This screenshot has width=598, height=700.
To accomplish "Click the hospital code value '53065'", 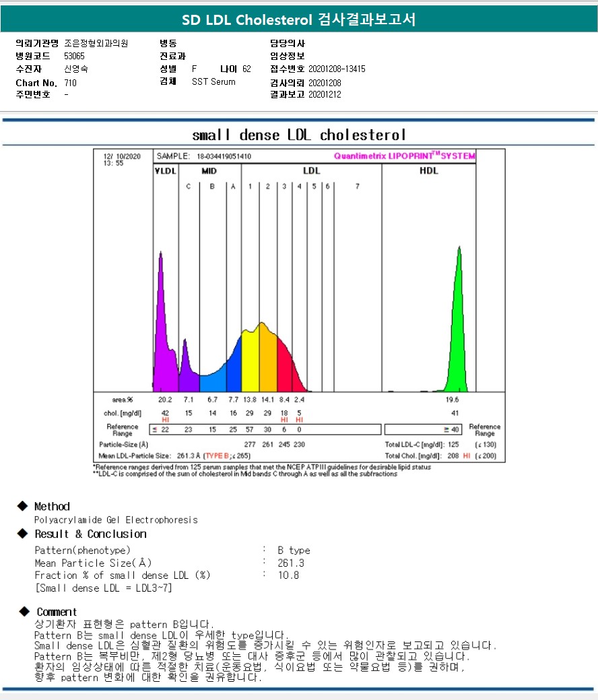I will pyautogui.click(x=74, y=56).
